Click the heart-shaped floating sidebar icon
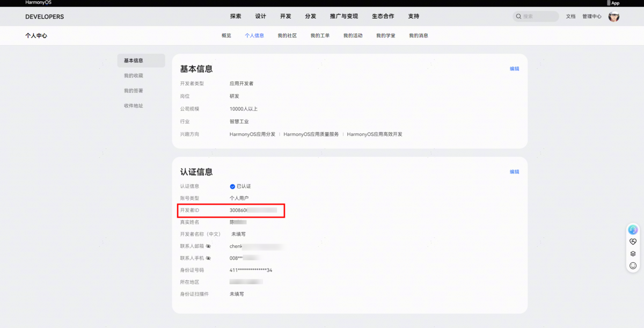644x328 pixels. (633, 242)
